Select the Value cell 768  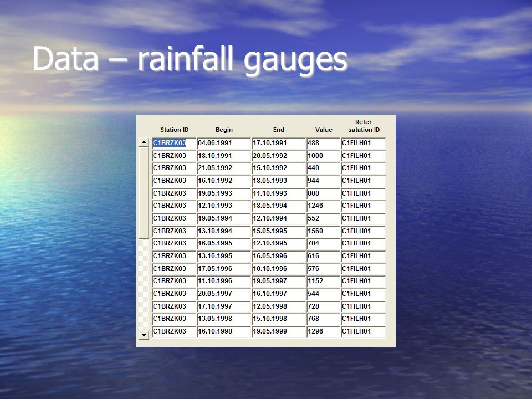tap(323, 319)
